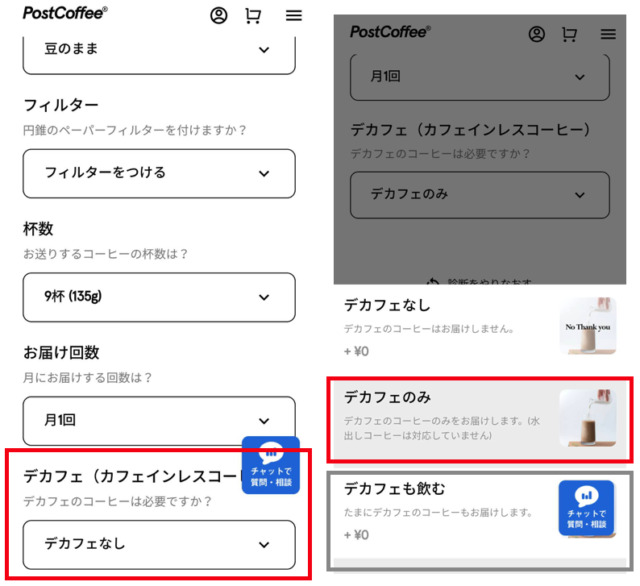Open chat support button over left decaf section

coord(271,465)
